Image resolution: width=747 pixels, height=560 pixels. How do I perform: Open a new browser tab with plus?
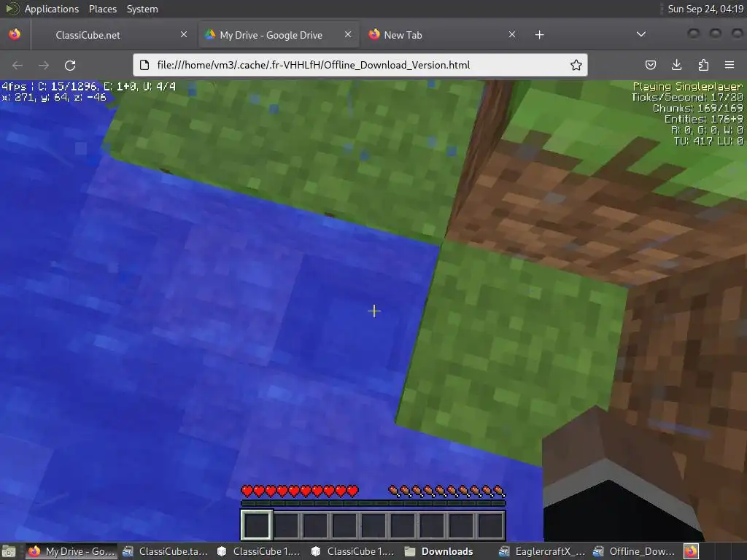pos(539,34)
